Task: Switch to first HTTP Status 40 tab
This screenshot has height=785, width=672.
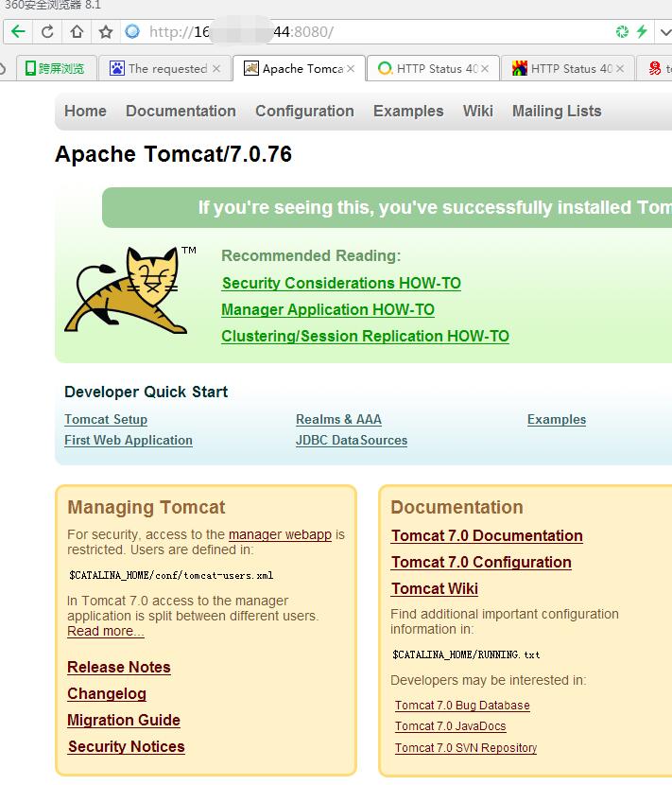Action: tap(433, 69)
